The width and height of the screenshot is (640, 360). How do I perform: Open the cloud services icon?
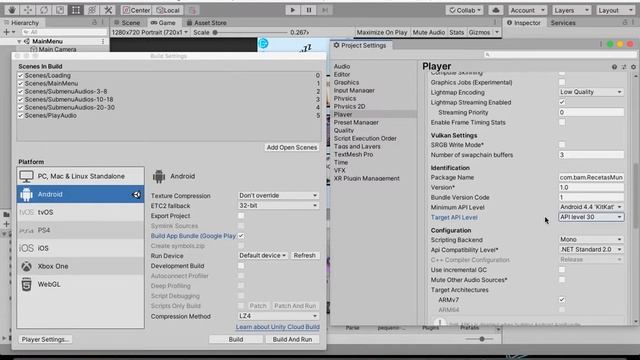(496, 10)
